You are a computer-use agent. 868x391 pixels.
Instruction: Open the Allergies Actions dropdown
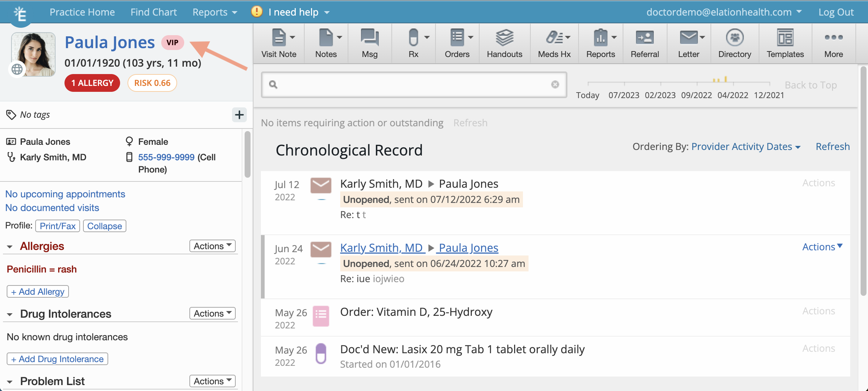point(212,246)
